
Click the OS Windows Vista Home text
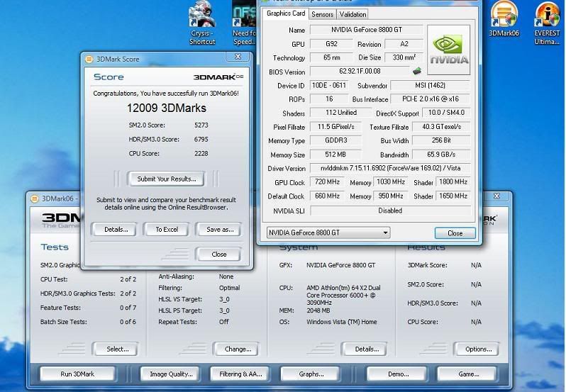[341, 322]
